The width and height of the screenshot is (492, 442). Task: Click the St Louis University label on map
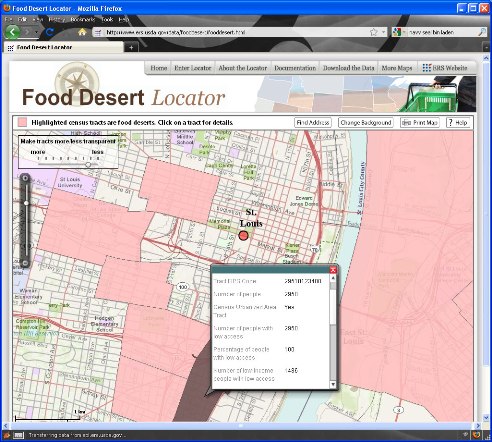pos(70,182)
